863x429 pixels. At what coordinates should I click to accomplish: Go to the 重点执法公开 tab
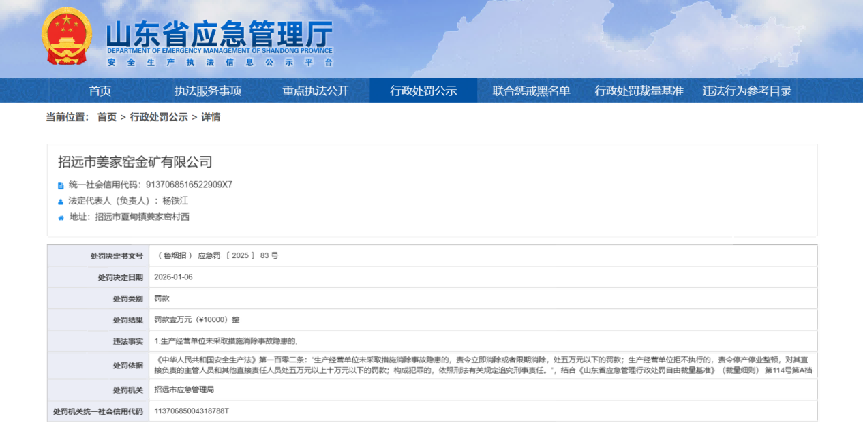[315, 91]
